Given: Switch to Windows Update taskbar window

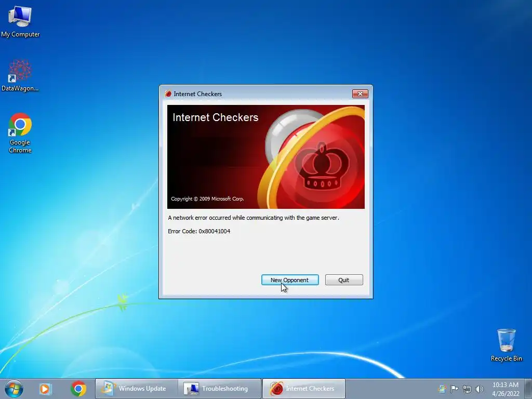Looking at the screenshot, I should point(136,389).
